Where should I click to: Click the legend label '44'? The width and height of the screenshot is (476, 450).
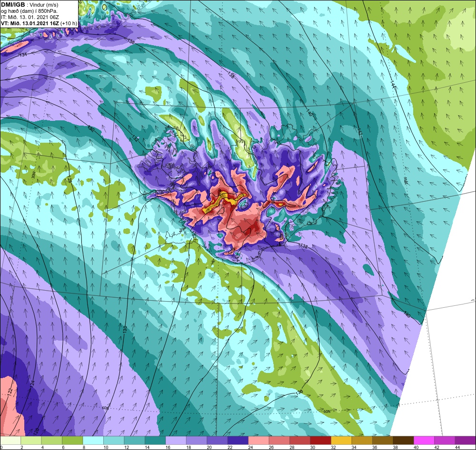click(x=457, y=447)
